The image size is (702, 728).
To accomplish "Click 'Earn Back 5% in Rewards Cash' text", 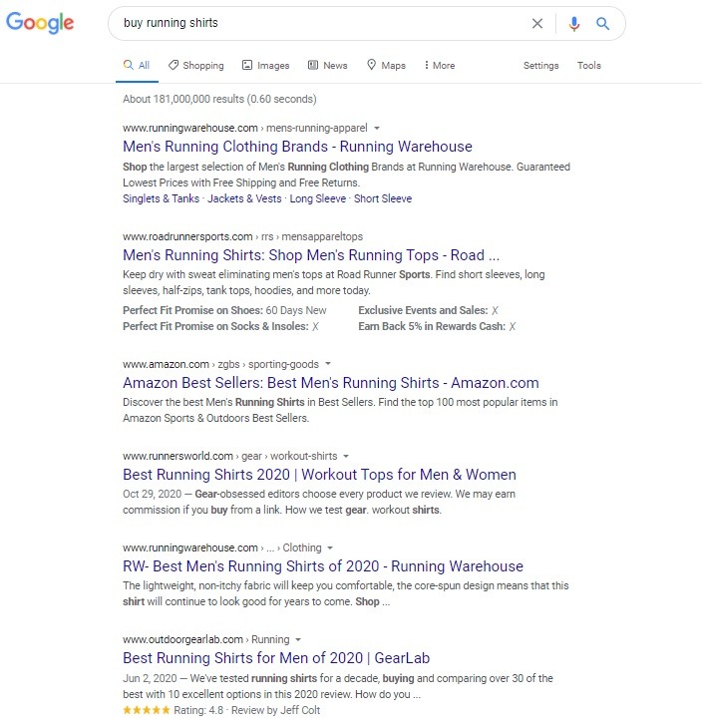I will point(432,326).
